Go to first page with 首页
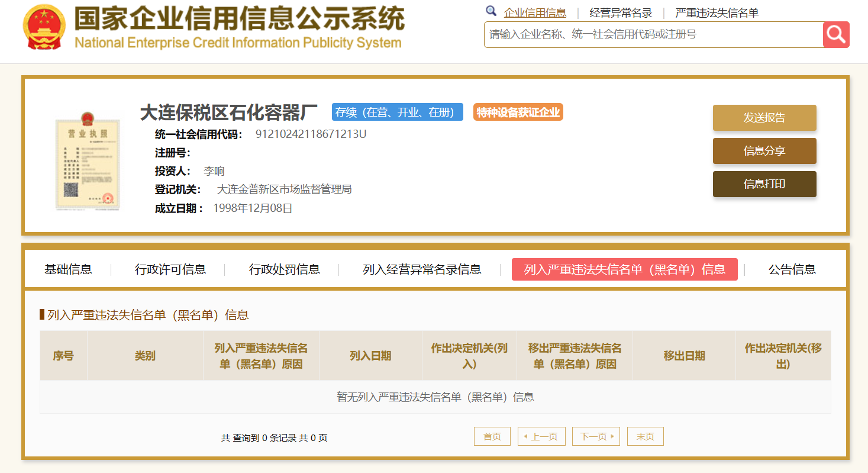The width and height of the screenshot is (868, 473). [492, 436]
